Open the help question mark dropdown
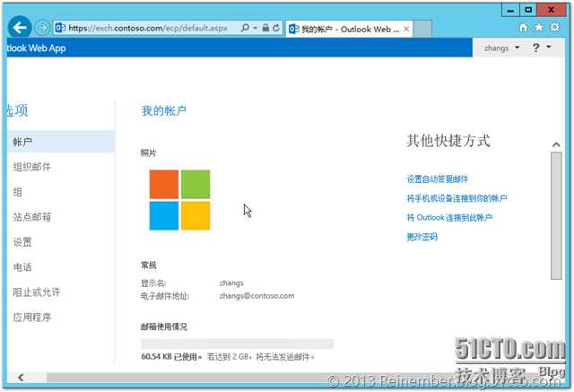574x392 pixels. pos(540,48)
